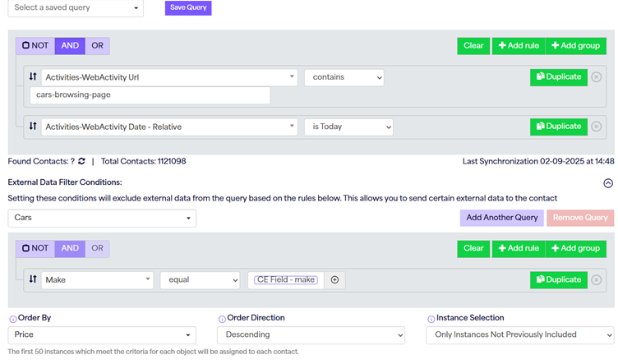Click sort handle on WebActivity Url rule
This screenshot has height=364, width=618.
click(x=33, y=76)
